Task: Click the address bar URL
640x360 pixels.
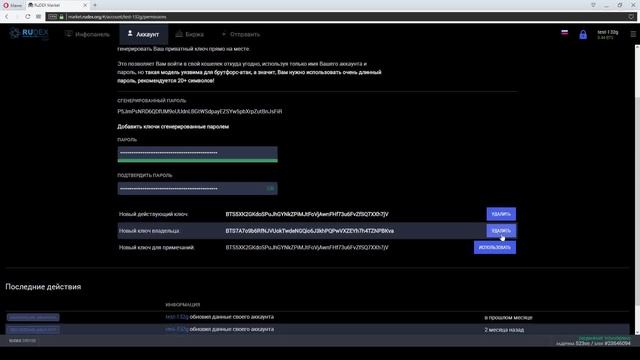Action: (x=118, y=17)
